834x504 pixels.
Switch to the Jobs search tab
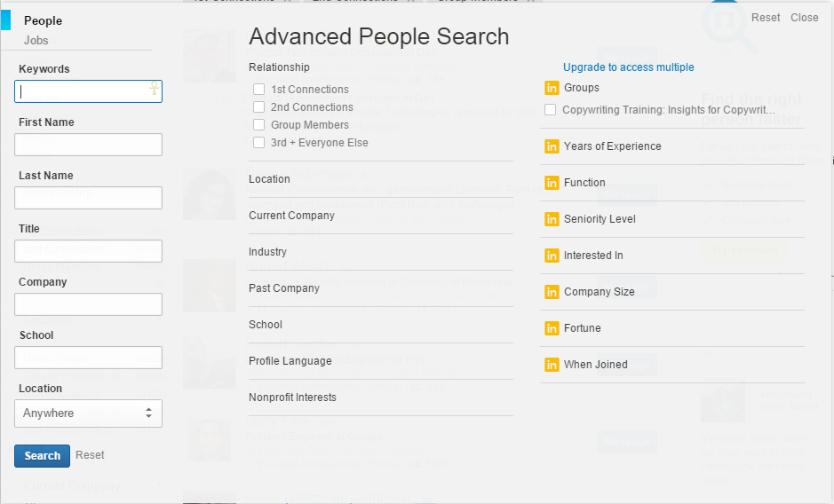pos(36,41)
